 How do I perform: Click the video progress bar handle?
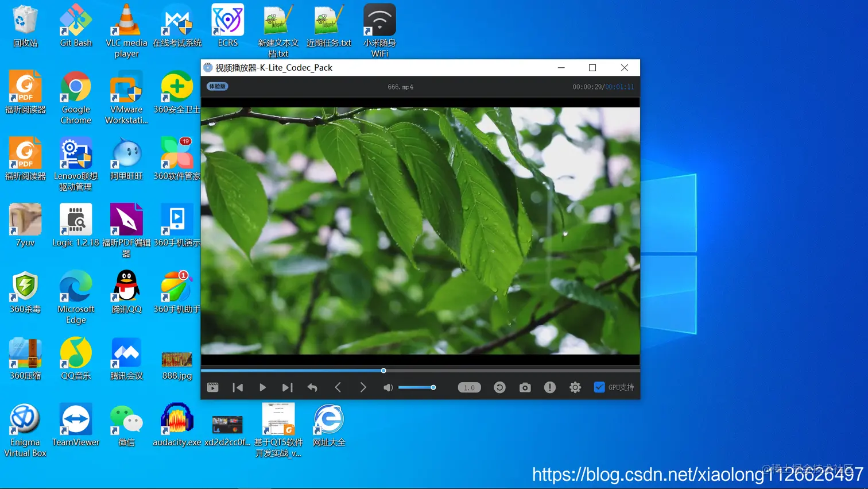click(x=383, y=371)
